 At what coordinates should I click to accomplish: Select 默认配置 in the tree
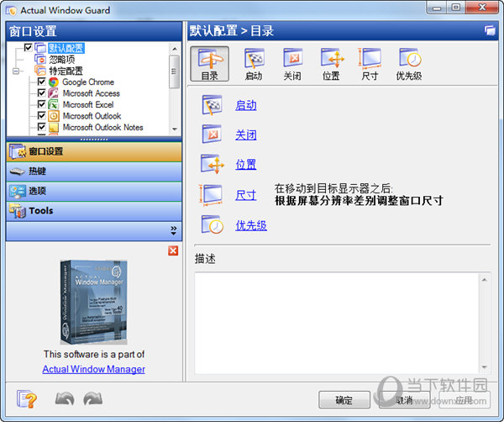[x=66, y=48]
